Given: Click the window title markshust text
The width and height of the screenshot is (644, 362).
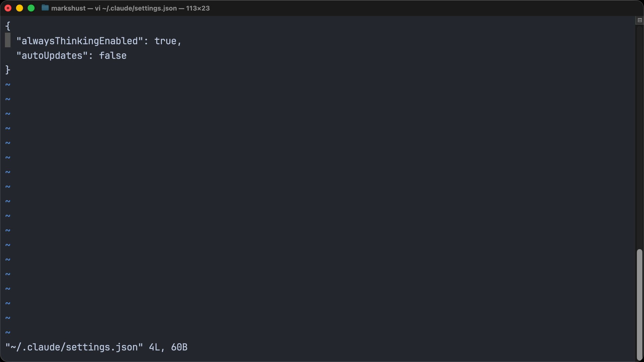Looking at the screenshot, I should coord(68,8).
